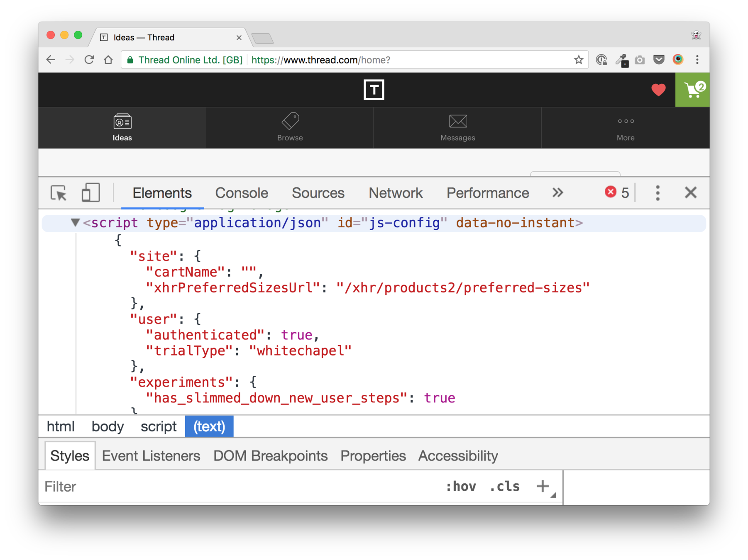Select script in the breadcrumb
The height and width of the screenshot is (560, 748).
159,426
